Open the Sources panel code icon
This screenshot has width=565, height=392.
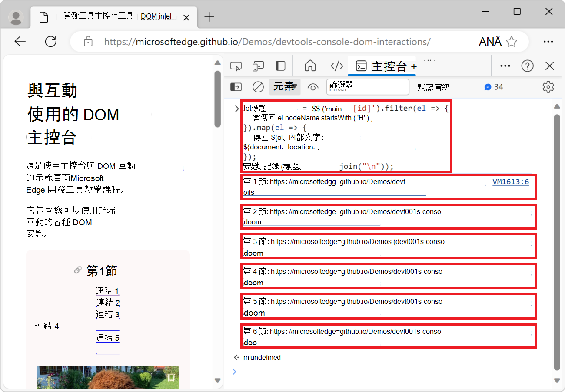[x=337, y=66]
